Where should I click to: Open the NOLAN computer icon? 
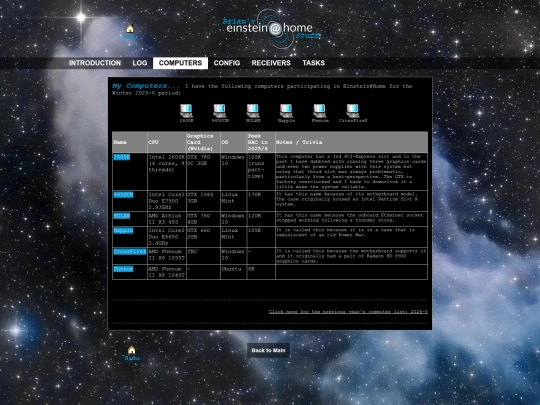tap(253, 111)
